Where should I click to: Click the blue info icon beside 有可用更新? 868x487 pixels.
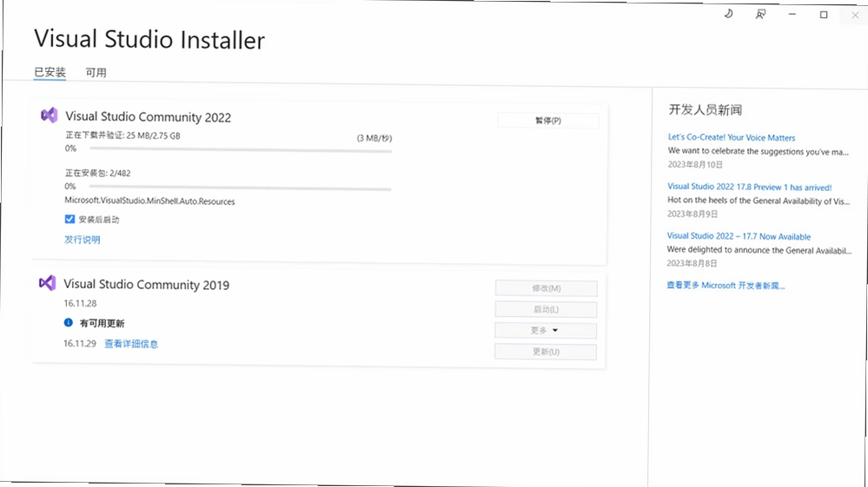pyautogui.click(x=68, y=322)
